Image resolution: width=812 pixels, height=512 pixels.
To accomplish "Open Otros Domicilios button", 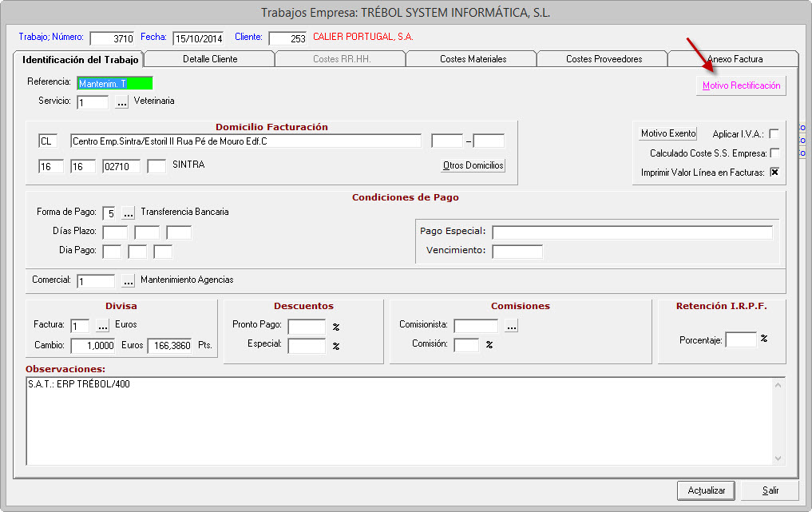I will 473,165.
